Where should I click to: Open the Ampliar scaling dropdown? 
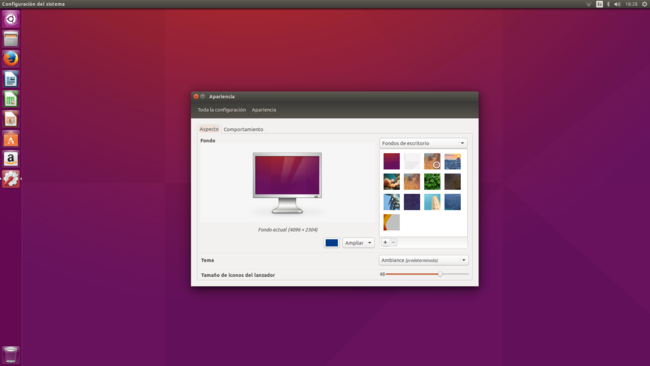click(359, 243)
